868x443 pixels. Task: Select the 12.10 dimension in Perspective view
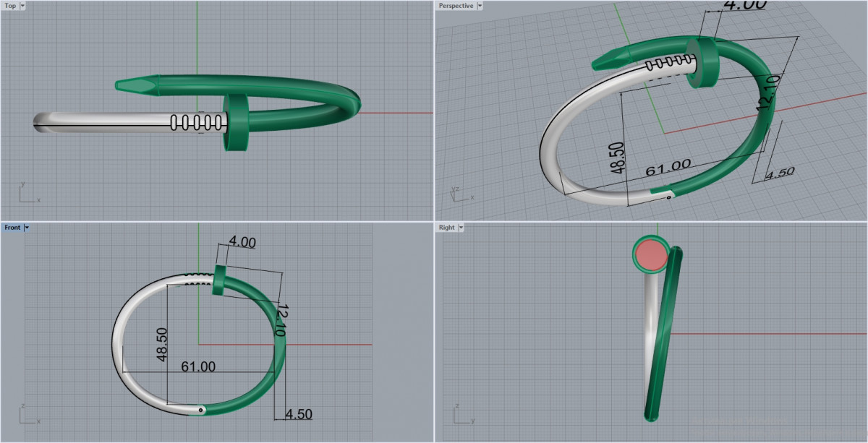click(767, 94)
